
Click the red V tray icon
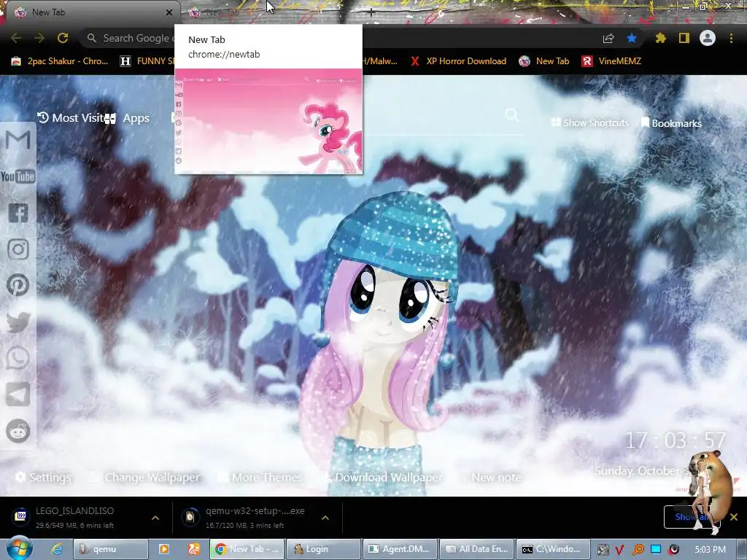(619, 550)
